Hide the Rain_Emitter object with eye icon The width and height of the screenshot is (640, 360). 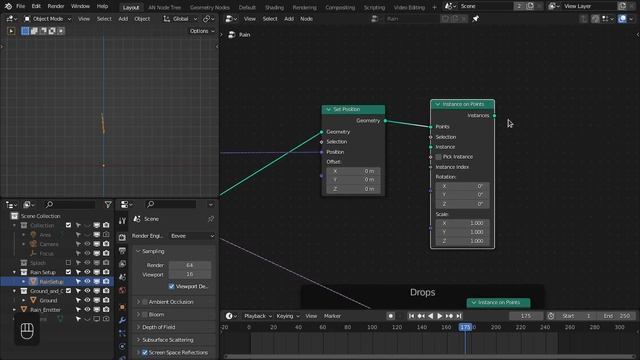pyautogui.click(x=87, y=310)
